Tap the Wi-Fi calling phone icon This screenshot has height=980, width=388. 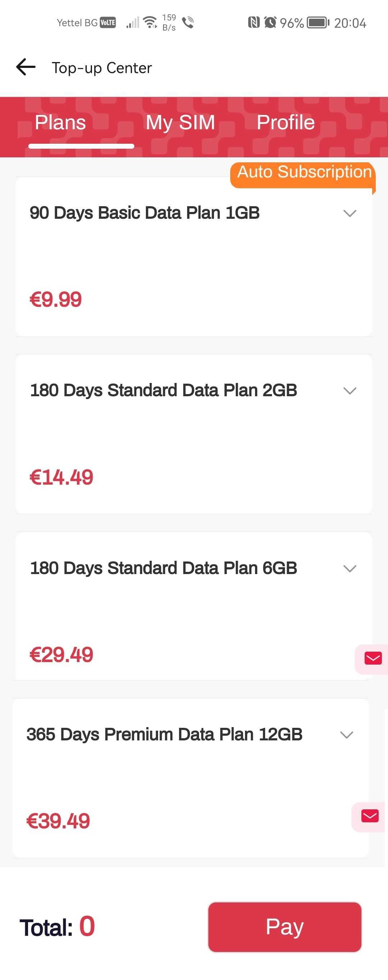188,22
